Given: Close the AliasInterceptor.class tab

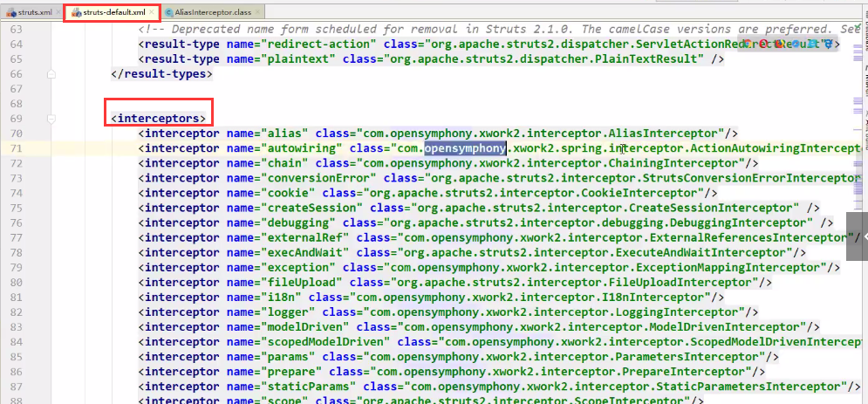Looking at the screenshot, I should pyautogui.click(x=258, y=13).
